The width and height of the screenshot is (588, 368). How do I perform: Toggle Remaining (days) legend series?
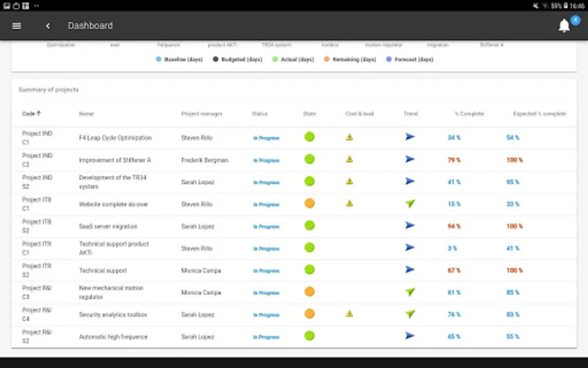(350, 59)
